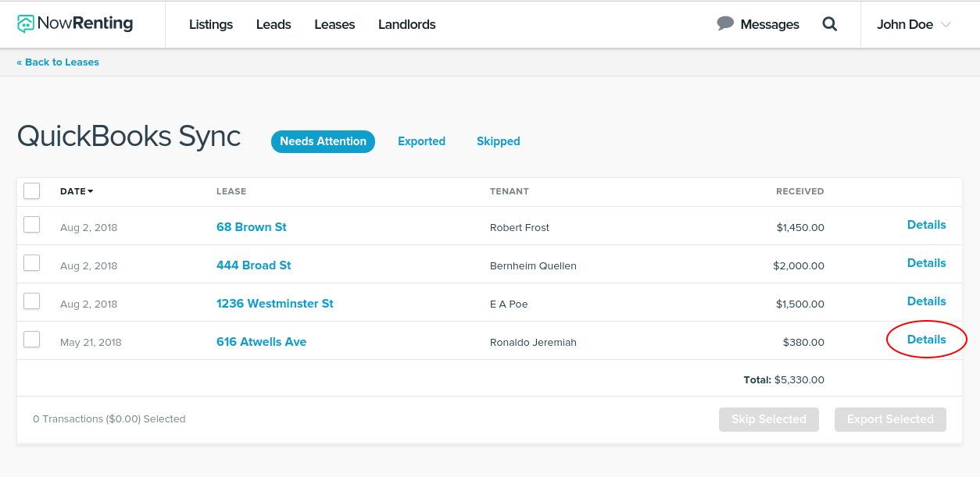
Task: Click tenant name Ronaldo Jeremiah
Action: (x=533, y=343)
